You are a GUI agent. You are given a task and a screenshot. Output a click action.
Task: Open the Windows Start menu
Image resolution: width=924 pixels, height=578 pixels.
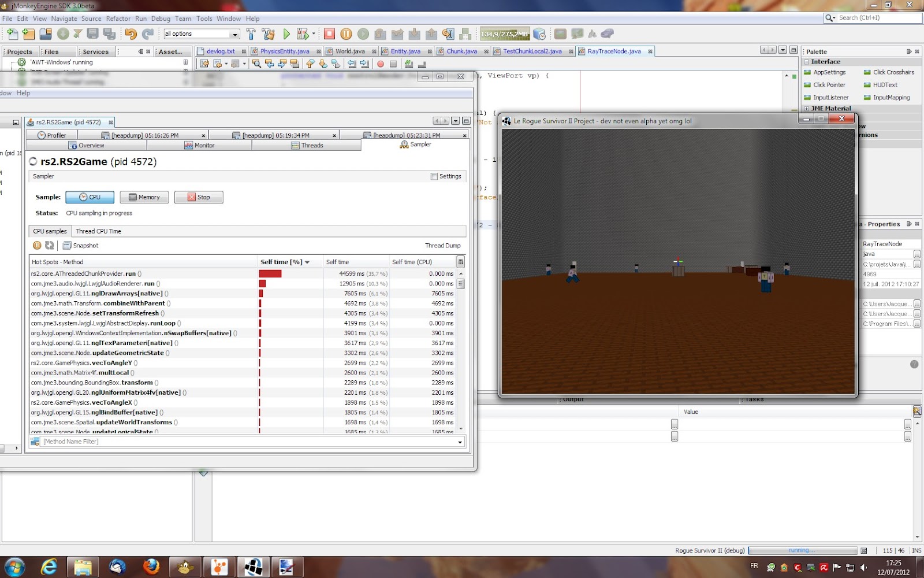point(14,567)
